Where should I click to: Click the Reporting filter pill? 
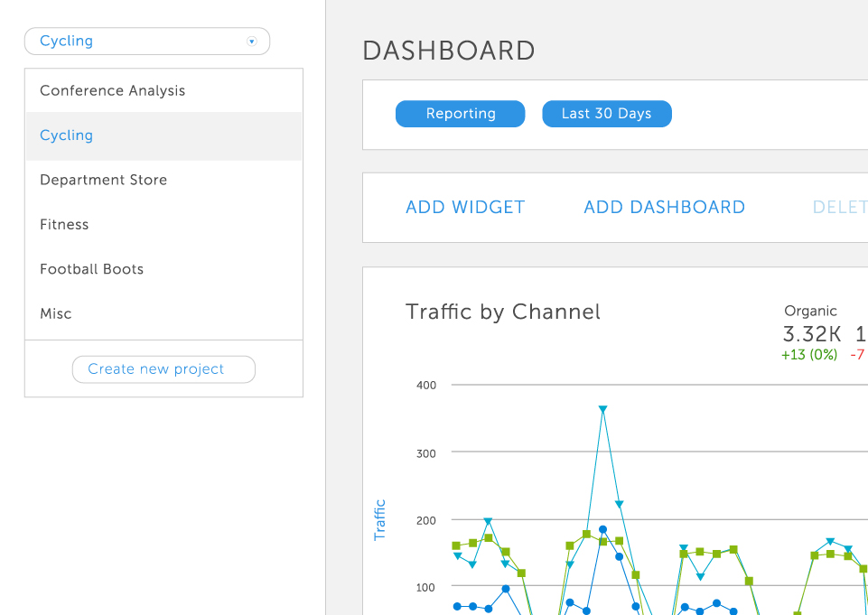click(x=460, y=114)
